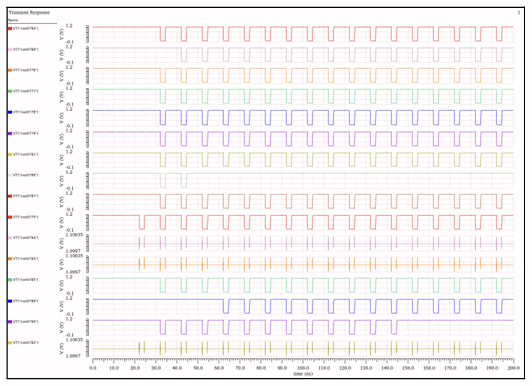
Task: Click the red swatch of the topmost signal
Action: (10, 28)
